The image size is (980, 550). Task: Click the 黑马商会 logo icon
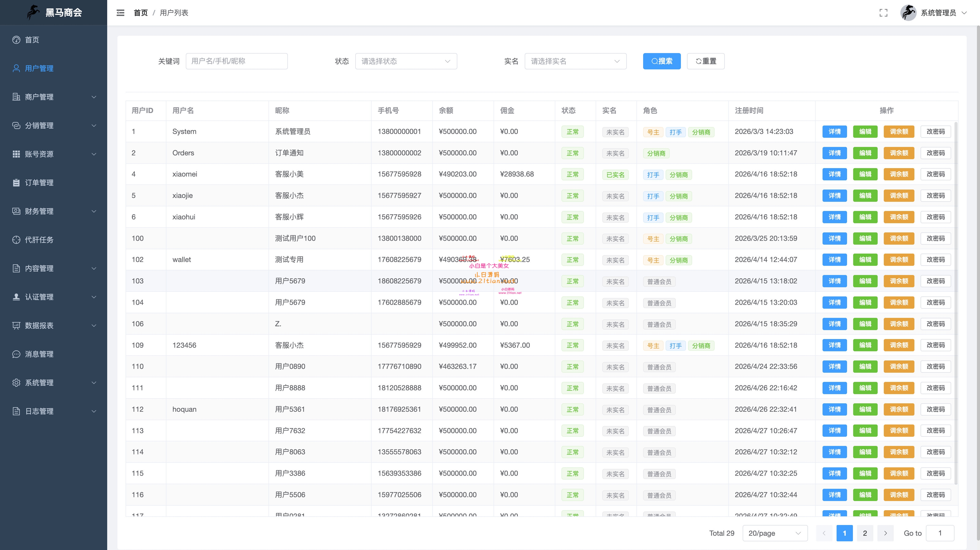point(33,12)
